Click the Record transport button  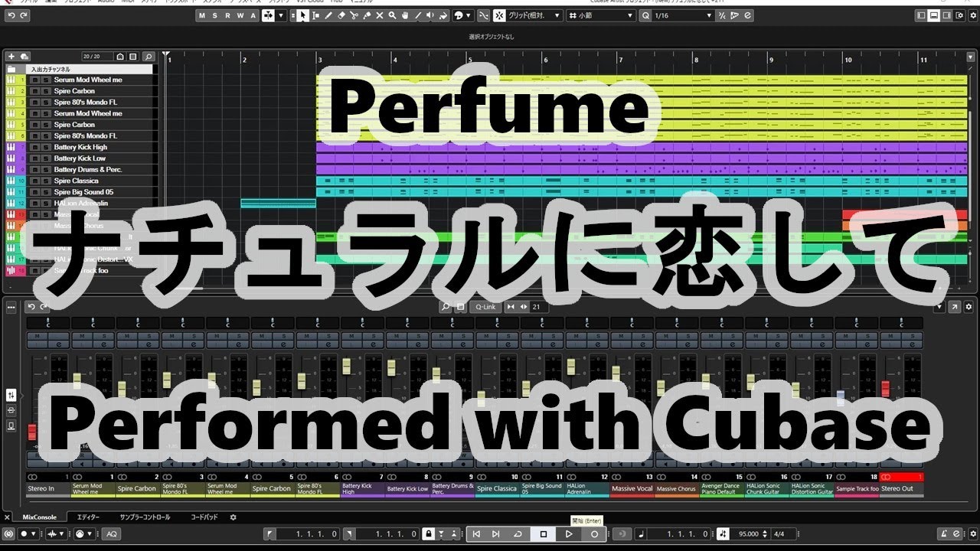[594, 533]
